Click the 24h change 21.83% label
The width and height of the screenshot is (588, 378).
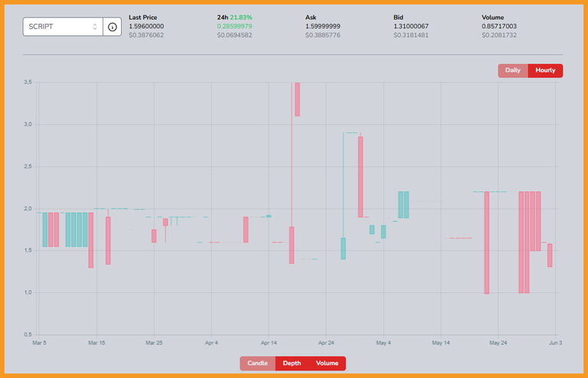coord(240,18)
